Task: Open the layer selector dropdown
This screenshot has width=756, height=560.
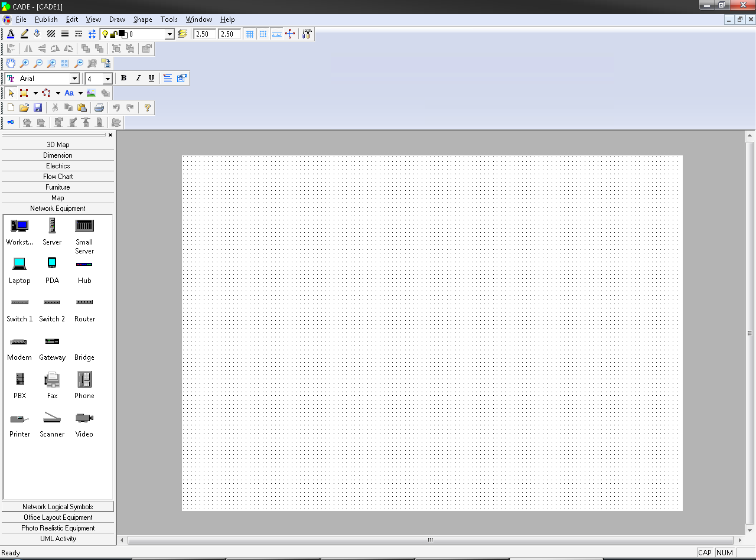Action: pos(170,34)
